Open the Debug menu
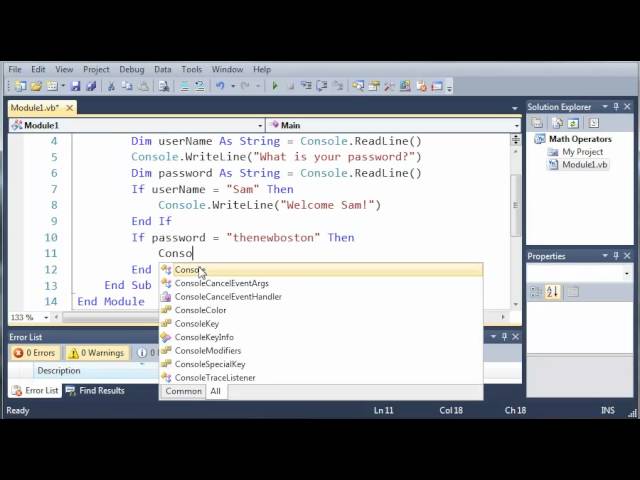640x480 pixels. pyautogui.click(x=131, y=69)
